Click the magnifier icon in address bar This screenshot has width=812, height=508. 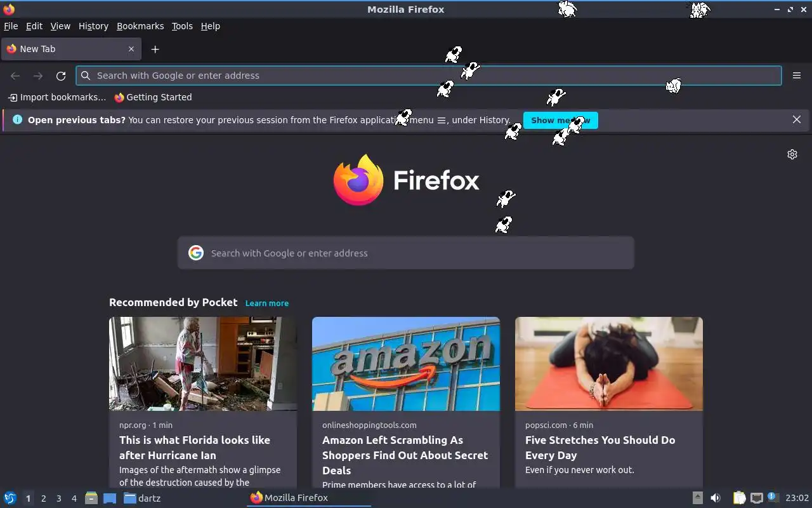86,76
